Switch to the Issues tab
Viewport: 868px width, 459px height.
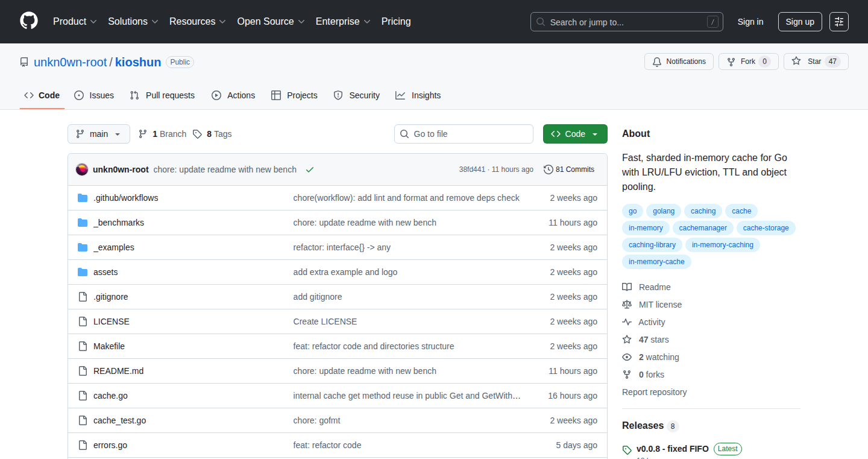pos(94,95)
